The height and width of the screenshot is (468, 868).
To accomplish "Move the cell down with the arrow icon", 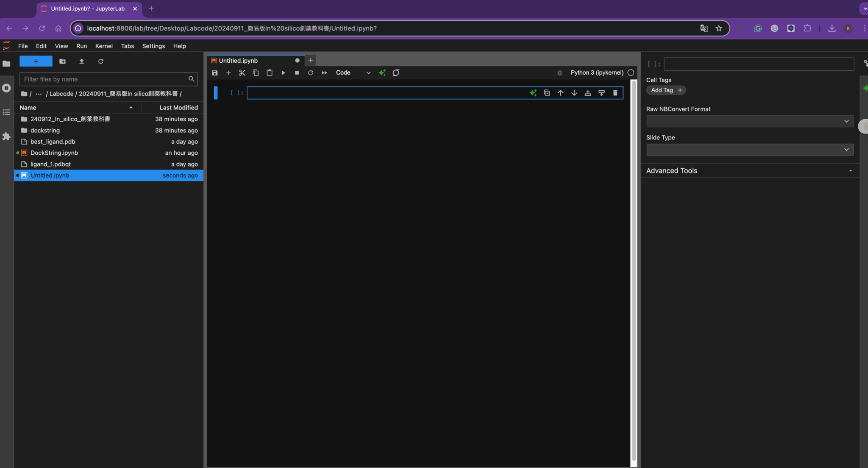I will tap(574, 92).
